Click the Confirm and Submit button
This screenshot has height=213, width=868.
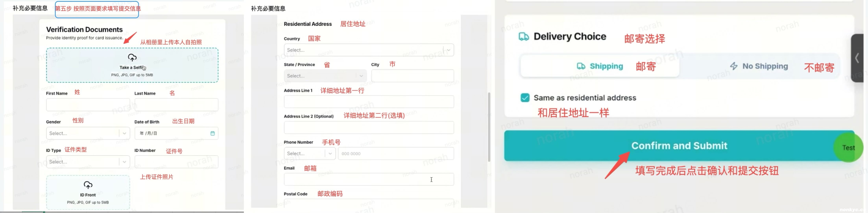coord(679,146)
